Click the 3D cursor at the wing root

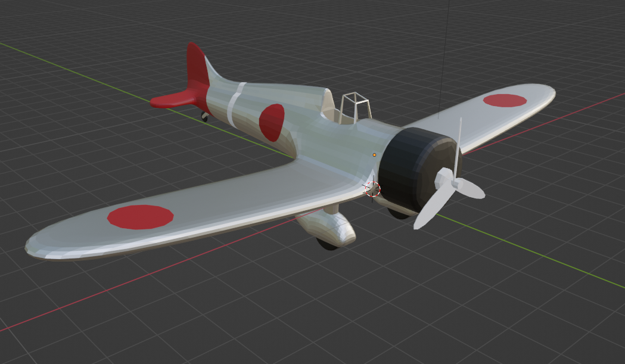[x=373, y=189]
